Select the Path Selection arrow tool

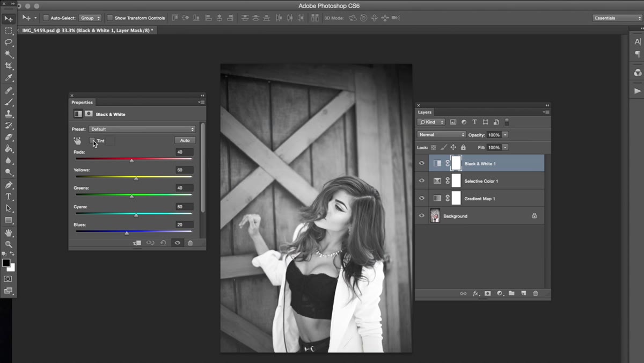point(9,208)
